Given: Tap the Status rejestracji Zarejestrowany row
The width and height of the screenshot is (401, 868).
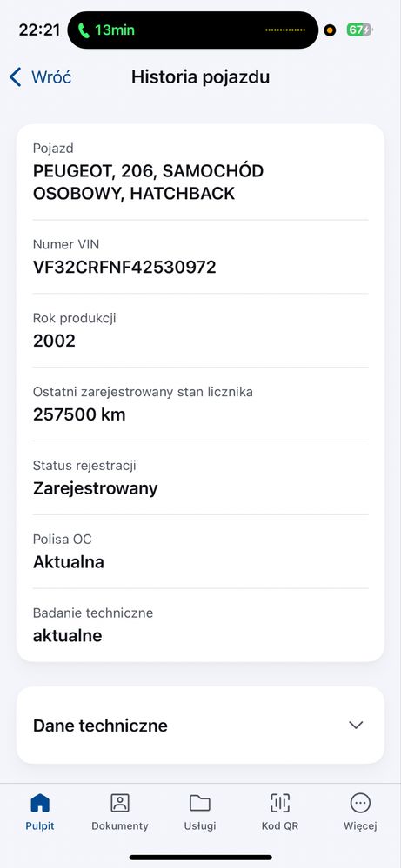Looking at the screenshot, I should (x=200, y=478).
